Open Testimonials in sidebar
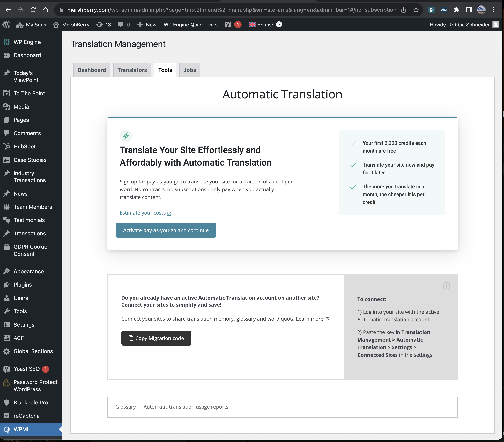This screenshot has width=504, height=442. [31, 220]
